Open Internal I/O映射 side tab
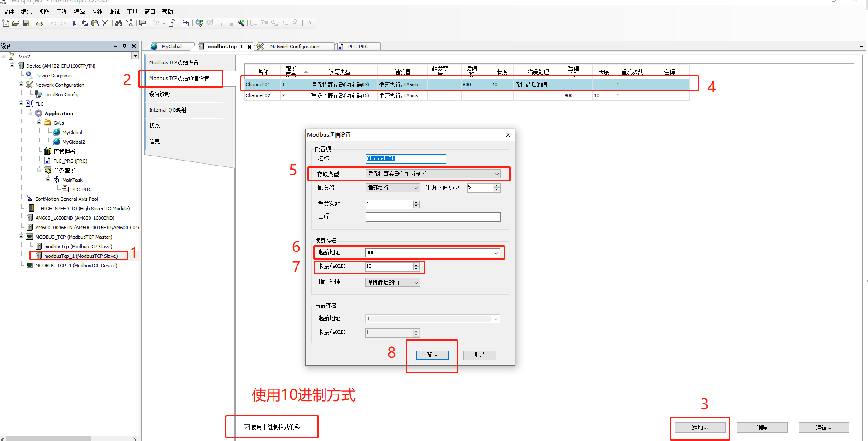 click(168, 110)
